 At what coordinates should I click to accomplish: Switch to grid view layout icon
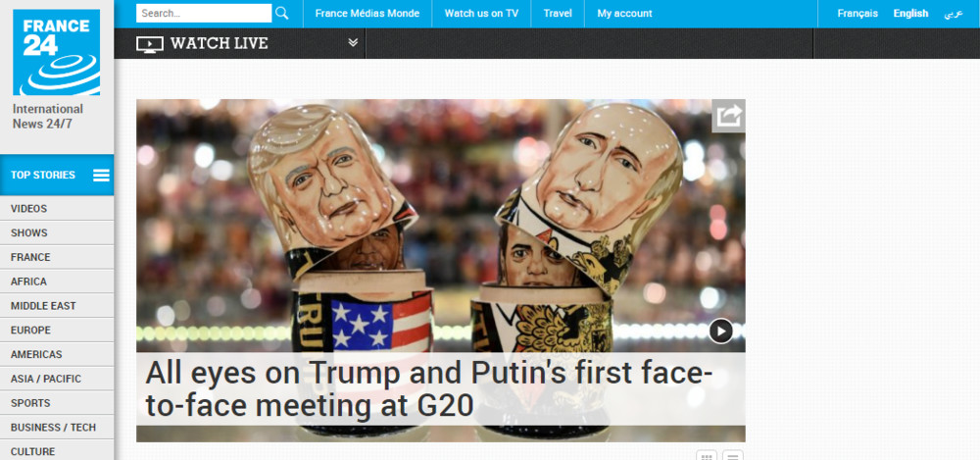pyautogui.click(x=707, y=456)
